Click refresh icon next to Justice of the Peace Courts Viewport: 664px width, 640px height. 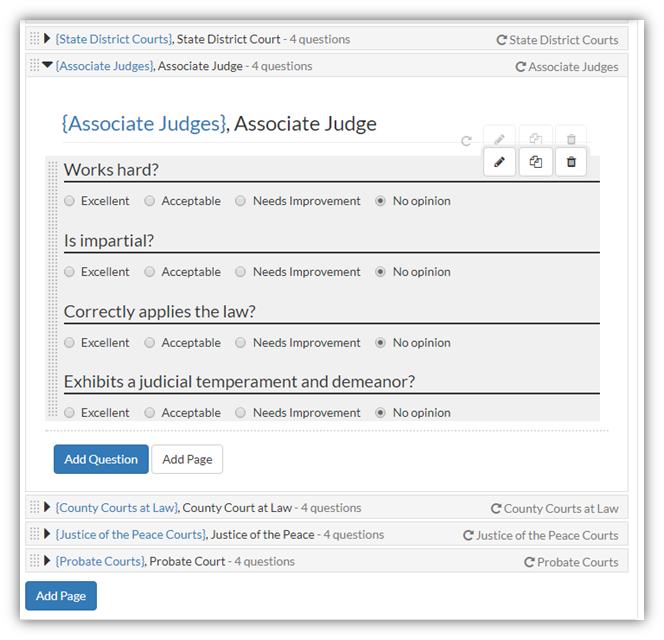468,535
